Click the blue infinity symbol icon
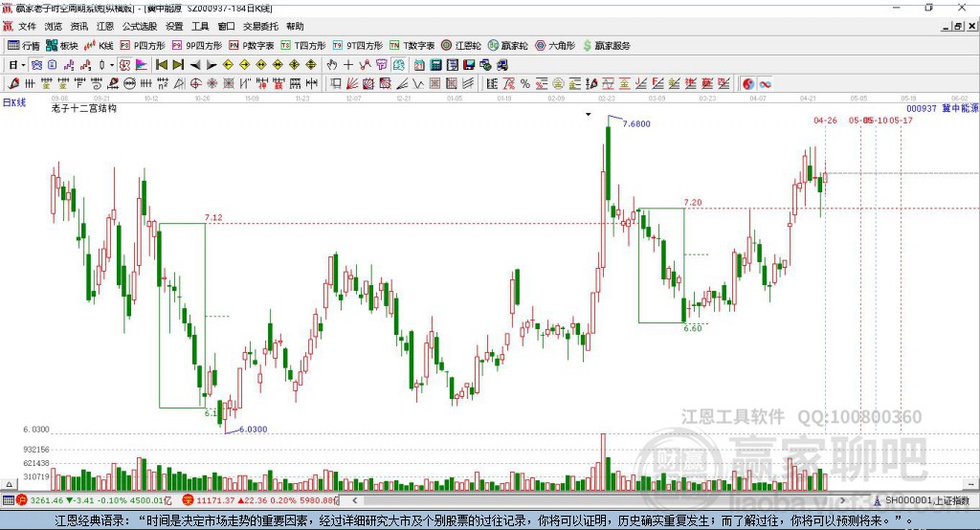Viewport: 980px width, 530px height. tap(765, 84)
